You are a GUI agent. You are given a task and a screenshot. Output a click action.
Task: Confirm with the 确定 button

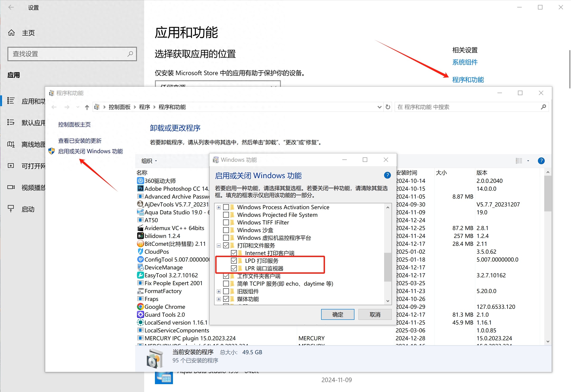[338, 314]
